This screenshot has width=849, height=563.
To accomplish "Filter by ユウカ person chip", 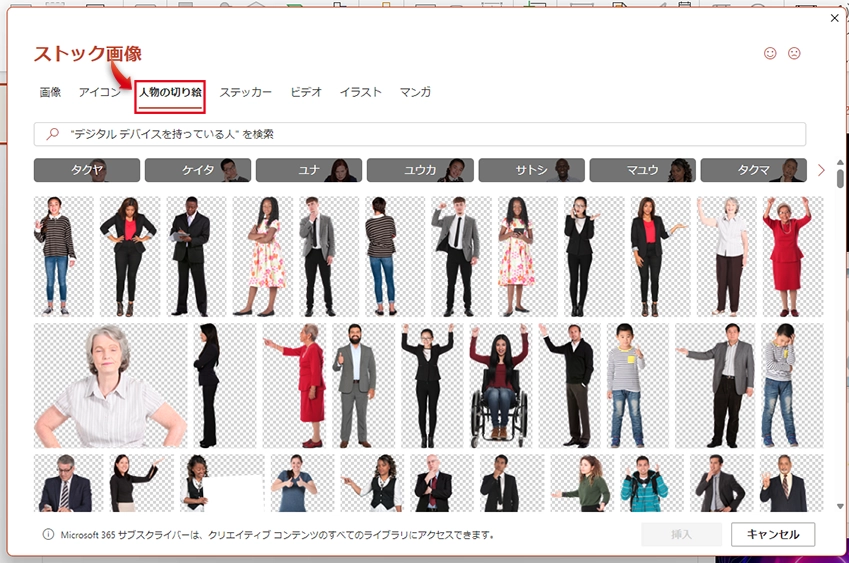I will (420, 170).
